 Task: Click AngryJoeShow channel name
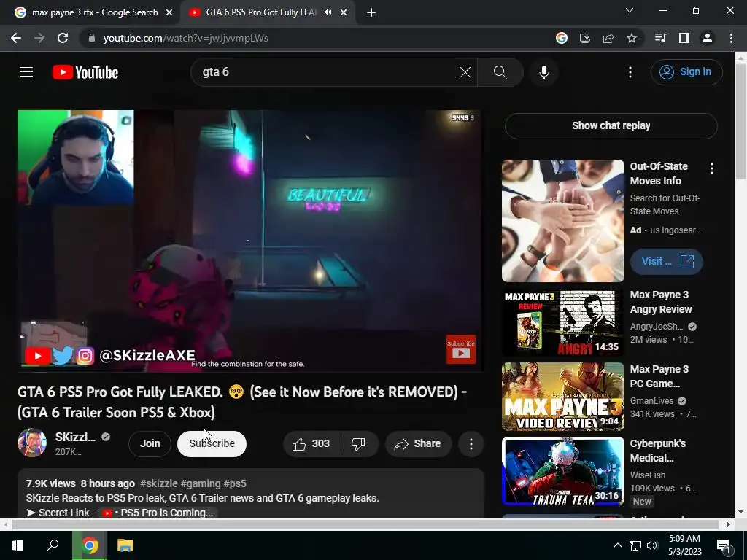[656, 327]
